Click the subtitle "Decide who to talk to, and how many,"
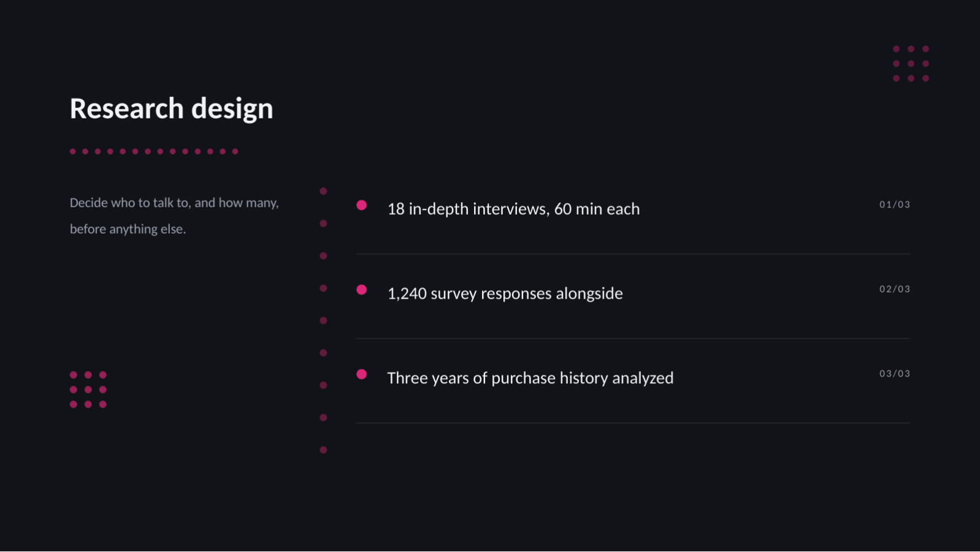This screenshot has width=980, height=552. 174,203
